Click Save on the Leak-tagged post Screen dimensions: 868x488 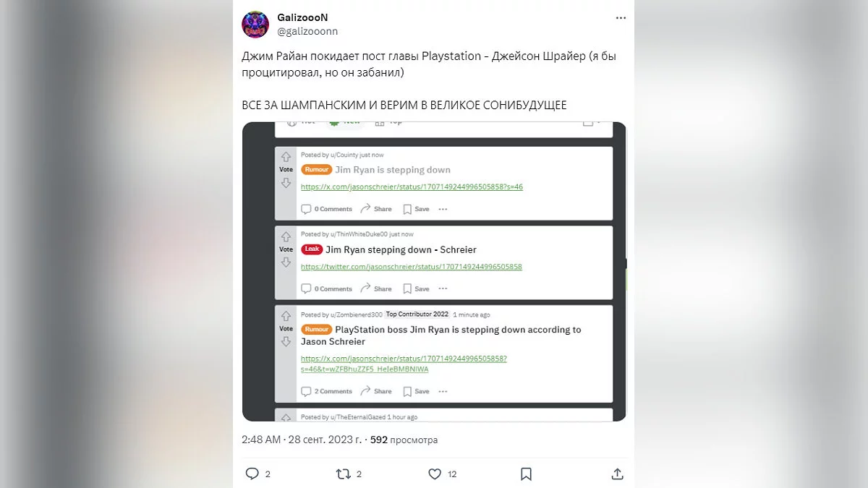tap(416, 288)
